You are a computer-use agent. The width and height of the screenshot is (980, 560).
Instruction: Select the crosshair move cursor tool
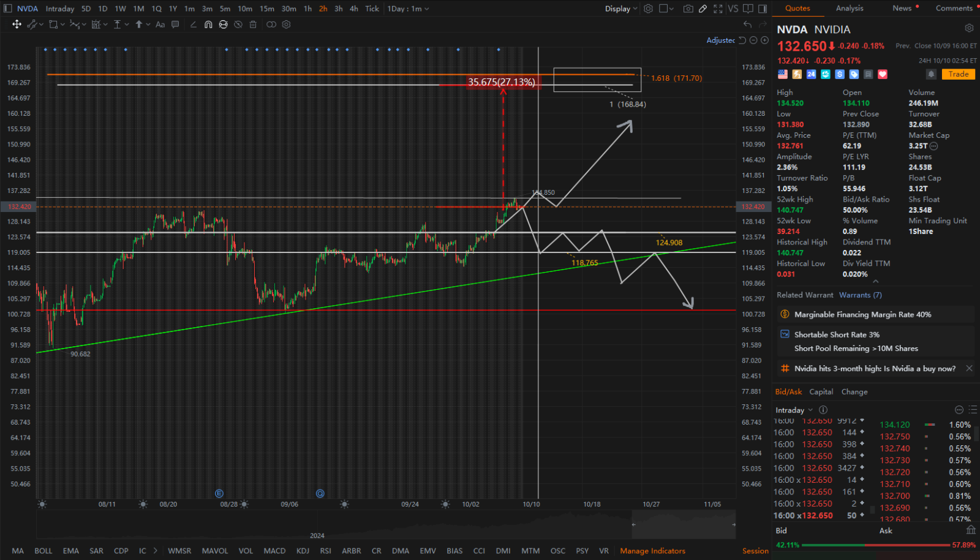point(17,25)
